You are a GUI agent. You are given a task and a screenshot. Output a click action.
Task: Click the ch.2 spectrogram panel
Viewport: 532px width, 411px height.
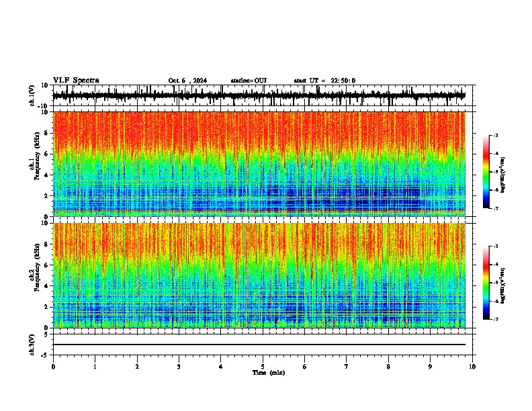259,275
